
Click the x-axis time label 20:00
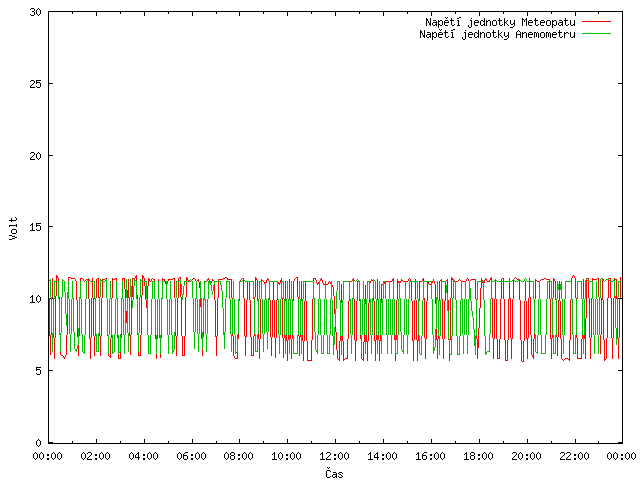click(527, 456)
